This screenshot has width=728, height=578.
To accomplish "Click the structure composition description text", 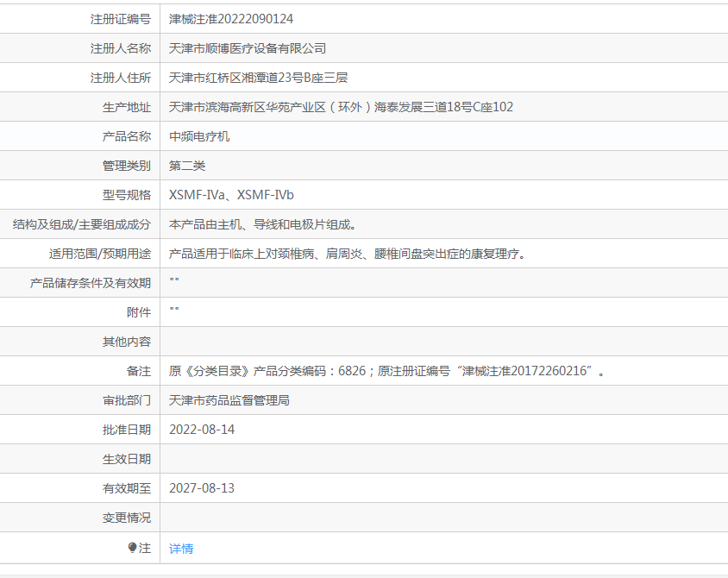I will click(x=262, y=224).
